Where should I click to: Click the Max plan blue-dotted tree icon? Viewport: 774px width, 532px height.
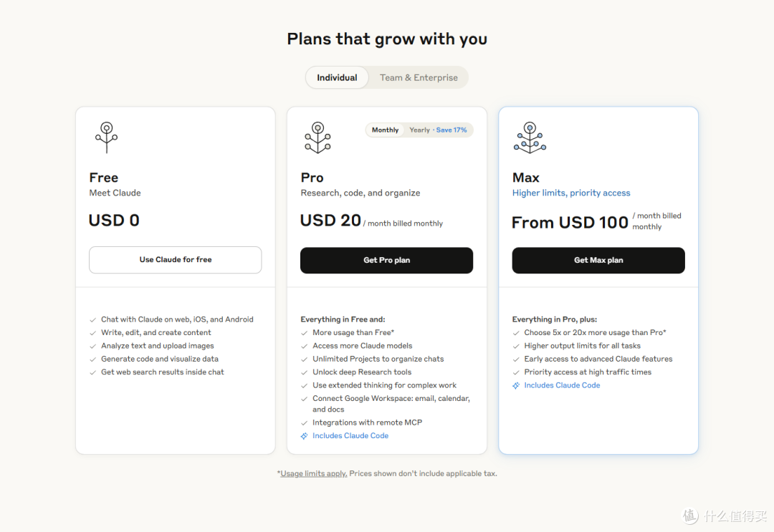pos(530,137)
